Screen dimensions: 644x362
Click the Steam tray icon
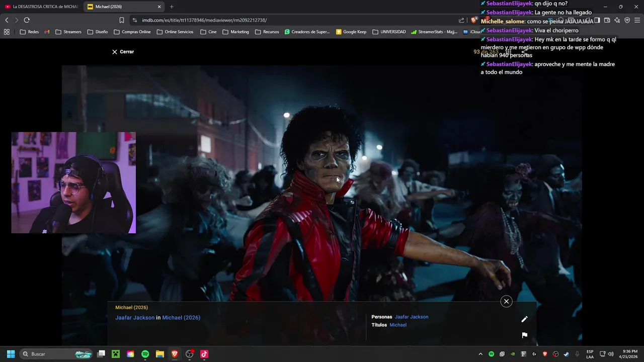point(567,354)
